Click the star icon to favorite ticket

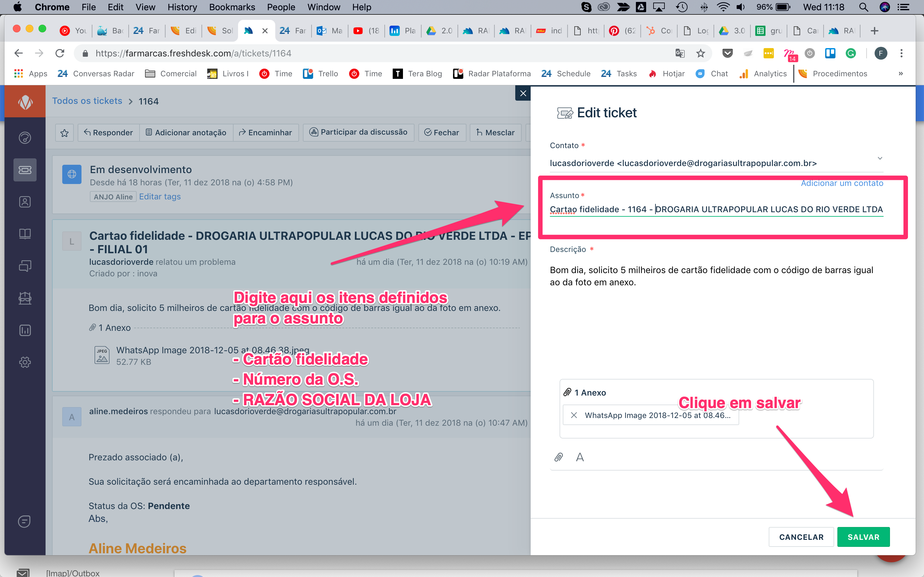[x=64, y=132]
